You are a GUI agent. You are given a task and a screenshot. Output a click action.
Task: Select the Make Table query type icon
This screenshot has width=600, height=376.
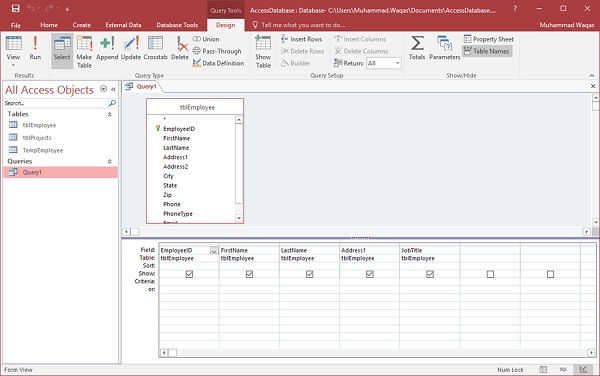(84, 52)
